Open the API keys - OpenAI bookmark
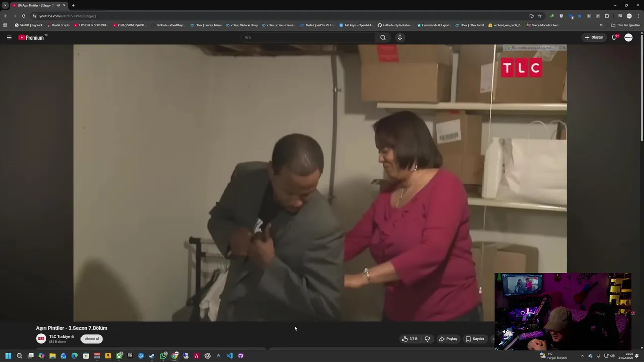The image size is (644, 362). [357, 25]
